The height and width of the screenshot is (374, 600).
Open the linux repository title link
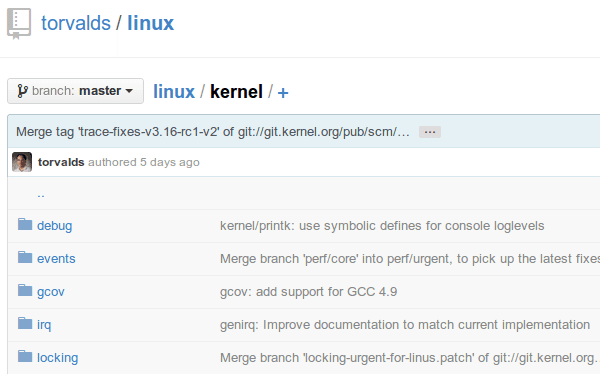(150, 23)
